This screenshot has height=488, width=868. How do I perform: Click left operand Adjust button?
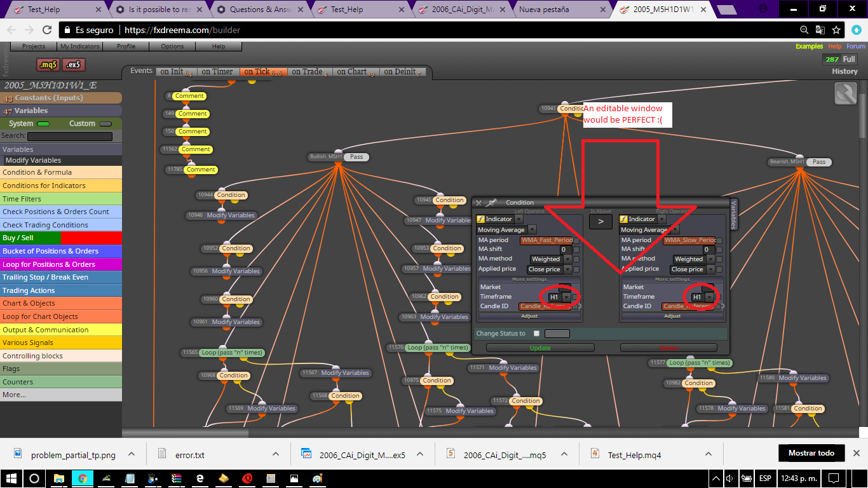tap(529, 316)
